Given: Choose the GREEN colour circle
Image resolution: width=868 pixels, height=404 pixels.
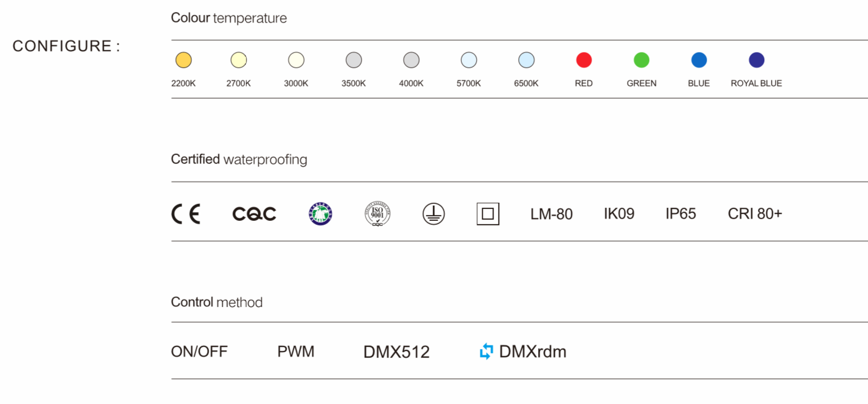Looking at the screenshot, I should click(x=641, y=60).
